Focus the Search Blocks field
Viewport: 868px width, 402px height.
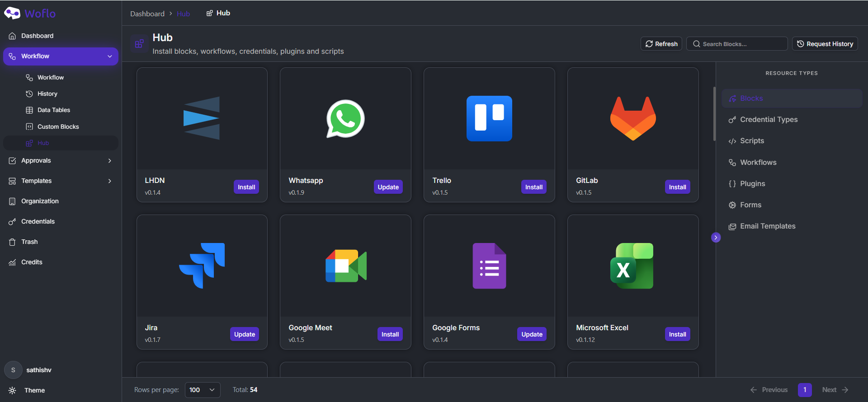pos(737,44)
